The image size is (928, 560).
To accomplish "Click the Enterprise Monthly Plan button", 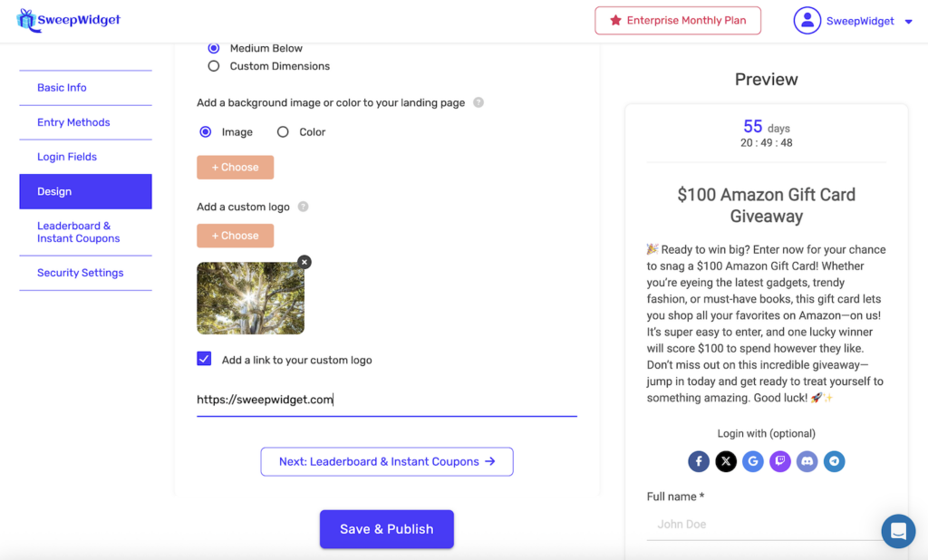I will (678, 21).
